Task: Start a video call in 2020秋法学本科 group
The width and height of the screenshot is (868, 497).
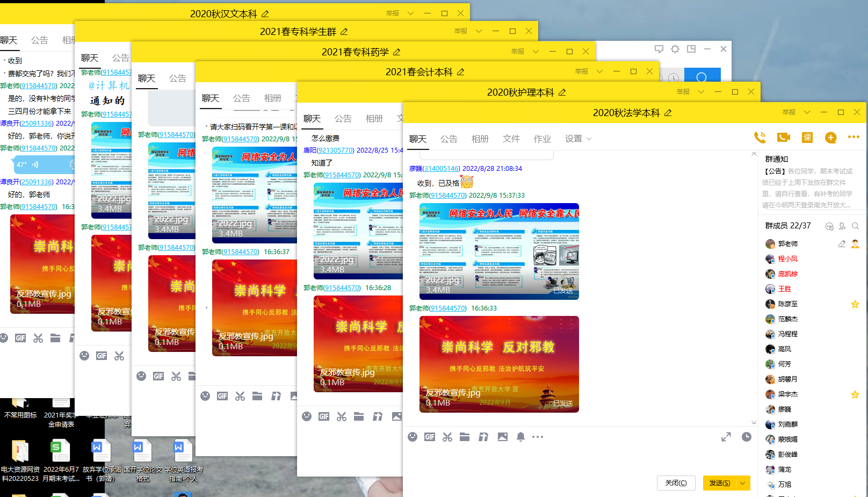Action: [x=784, y=138]
